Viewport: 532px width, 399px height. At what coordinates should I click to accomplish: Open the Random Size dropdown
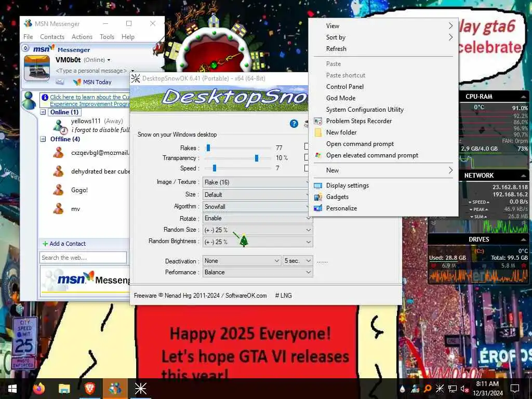click(258, 230)
